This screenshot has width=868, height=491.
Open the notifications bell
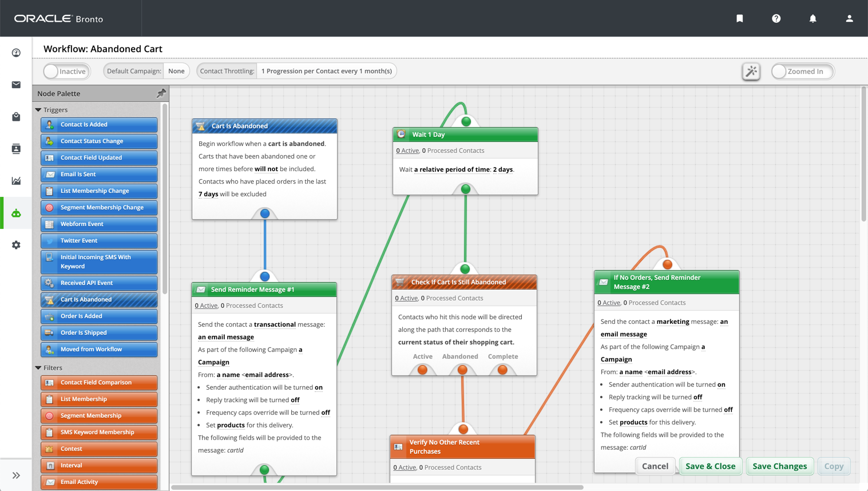(812, 18)
